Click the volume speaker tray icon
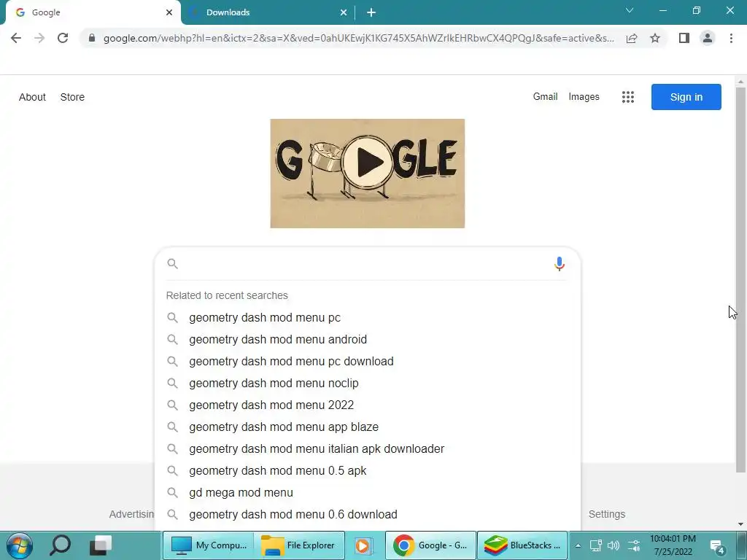 pos(613,545)
